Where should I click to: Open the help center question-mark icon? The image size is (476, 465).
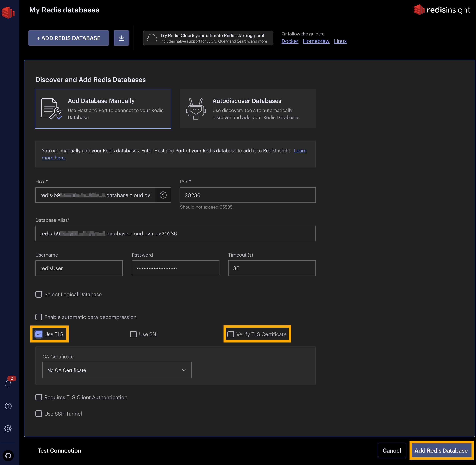[x=8, y=406]
